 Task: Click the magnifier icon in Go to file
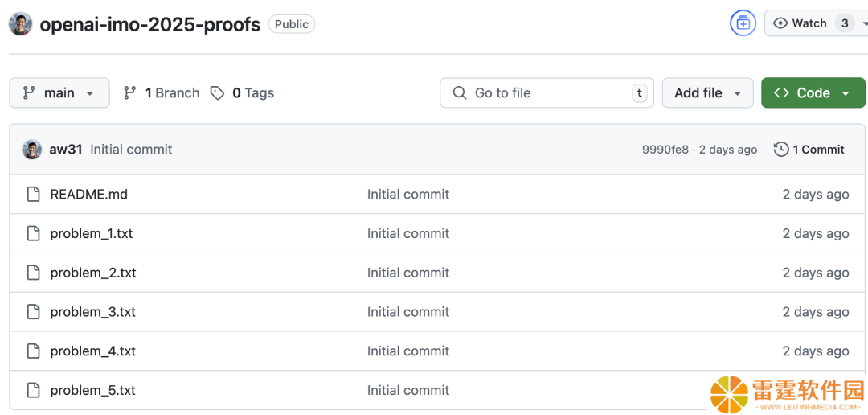click(x=460, y=93)
